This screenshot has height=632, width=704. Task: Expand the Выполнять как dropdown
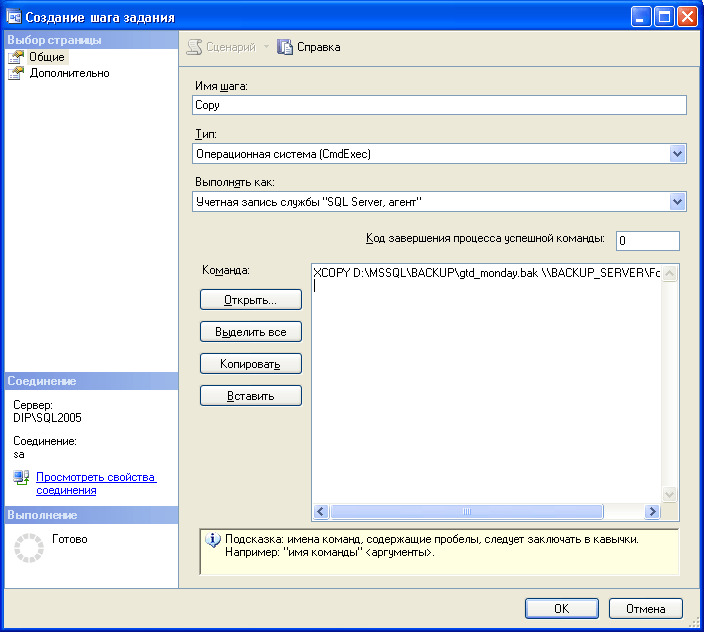[x=677, y=202]
